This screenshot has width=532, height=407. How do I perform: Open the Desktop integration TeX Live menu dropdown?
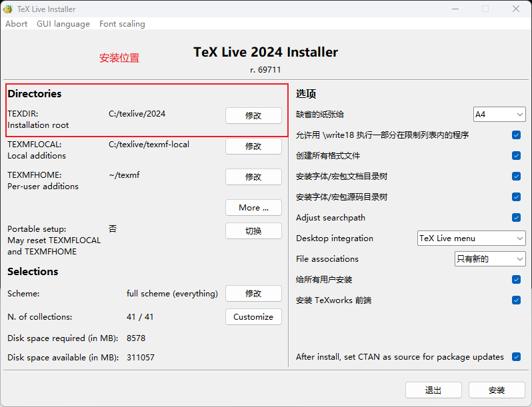click(471, 238)
